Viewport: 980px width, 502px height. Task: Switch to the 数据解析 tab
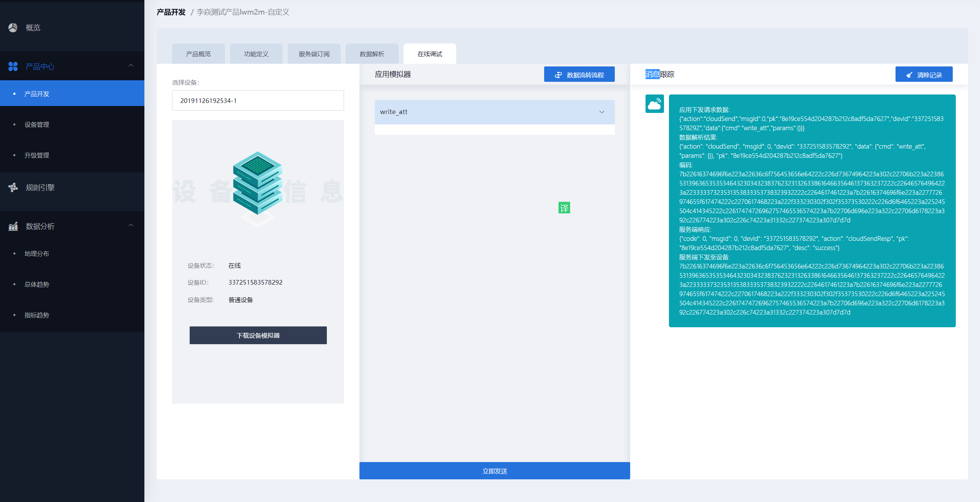(x=372, y=54)
